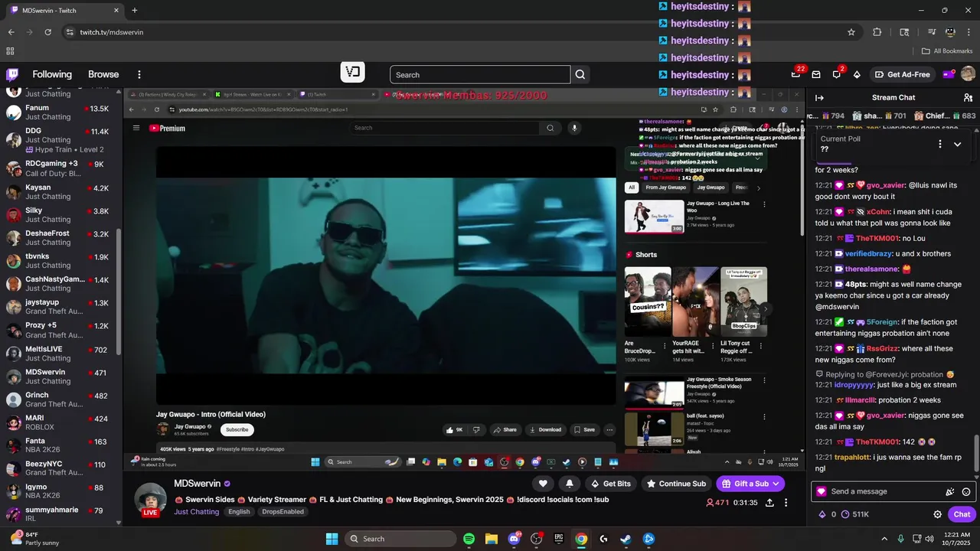Open stream options three-dot menu

tap(786, 503)
